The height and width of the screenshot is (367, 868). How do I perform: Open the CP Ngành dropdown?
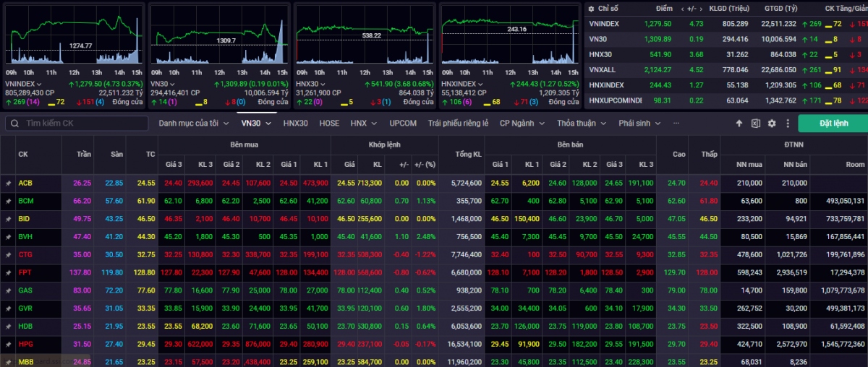click(x=522, y=124)
